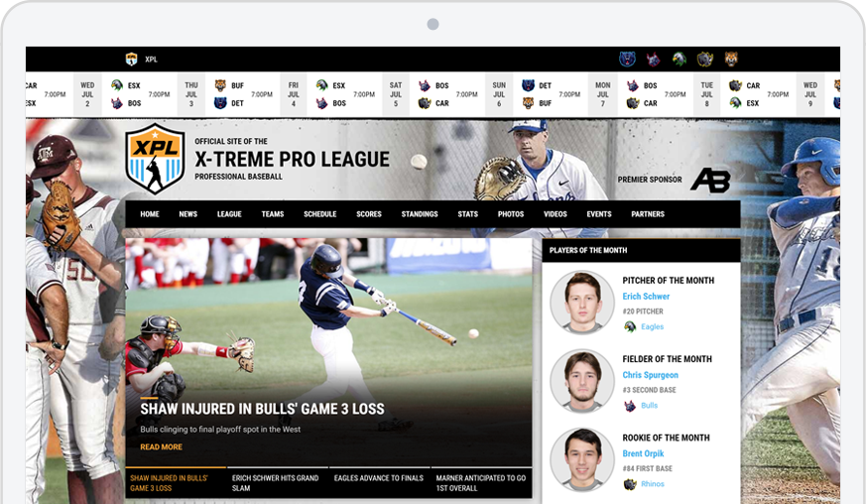Click DET bear icon in Thu Jul 3 game
Viewport: 866px width, 504px height.
point(220,103)
